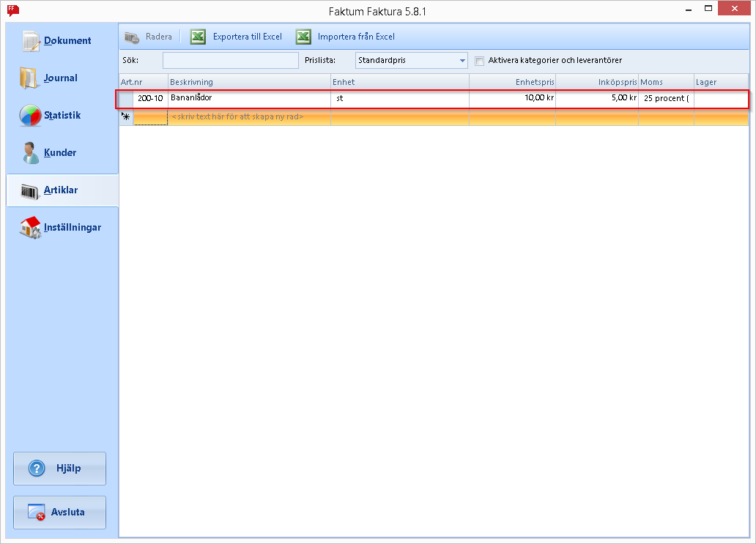
Task: Maximize the Faktum Faktura window
Action: point(708,9)
